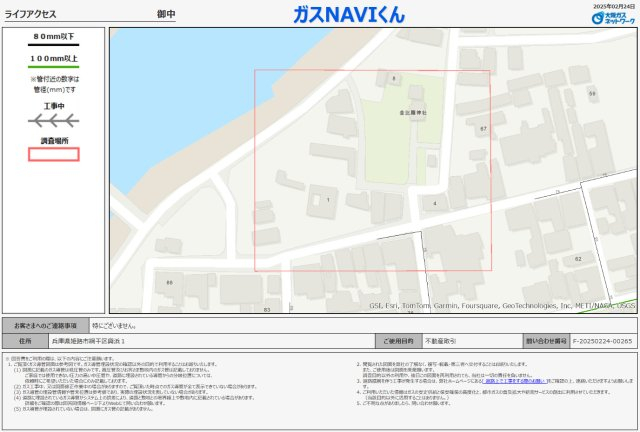Click the ライフアクセス recipient name
This screenshot has height=432, width=640.
(30, 14)
